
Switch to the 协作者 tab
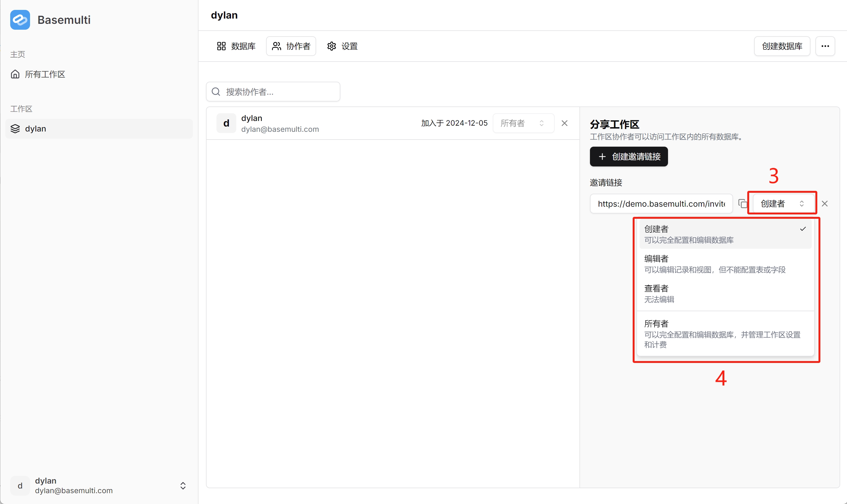pos(291,46)
